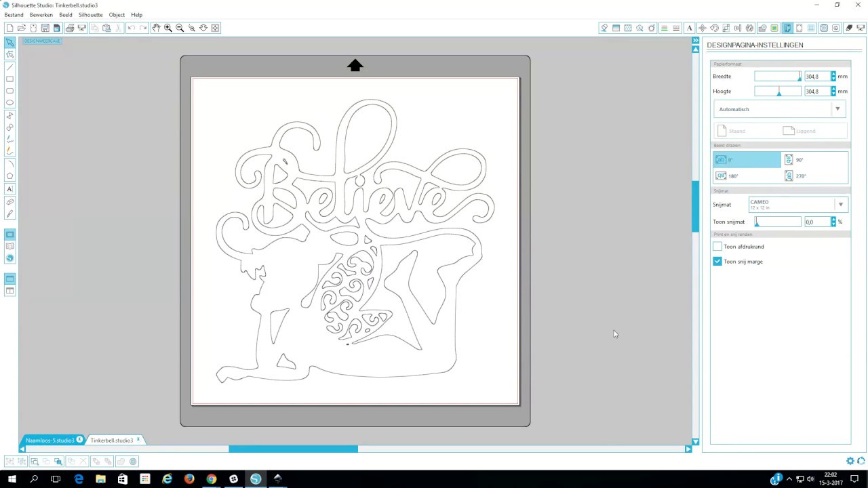Pick the Draw a Rectangle tool
Image resolution: width=868 pixels, height=488 pixels.
10,79
